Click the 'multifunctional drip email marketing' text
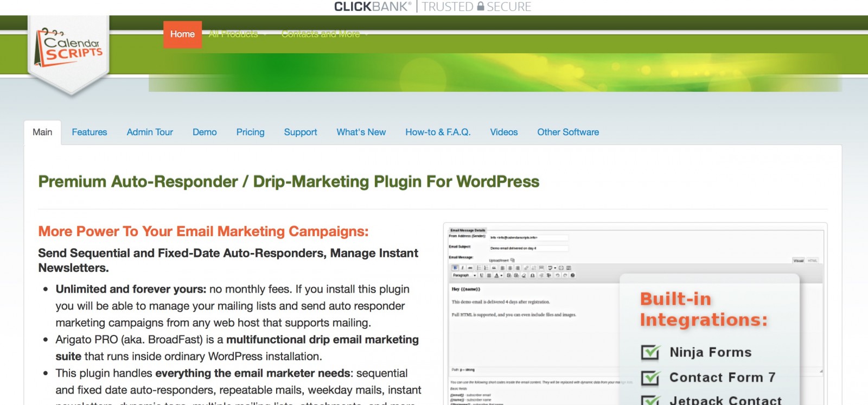 [322, 339]
